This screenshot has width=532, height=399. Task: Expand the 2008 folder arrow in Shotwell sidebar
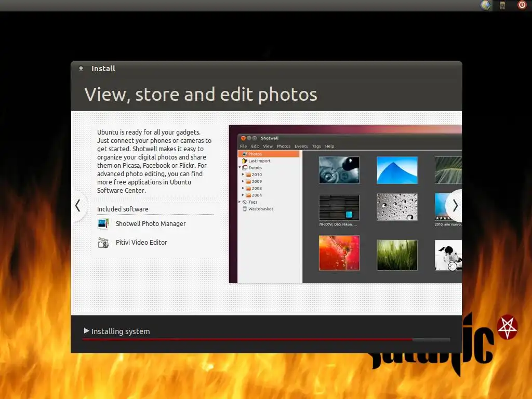tap(243, 188)
